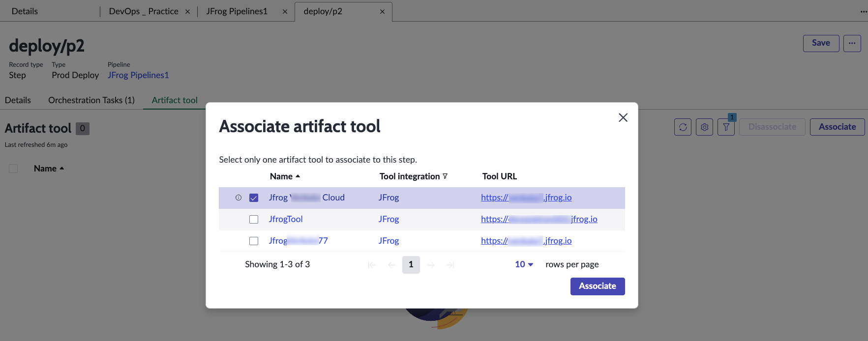Viewport: 868px width, 341px height.
Task: Switch to the Details browser tab
Action: pyautogui.click(x=25, y=11)
